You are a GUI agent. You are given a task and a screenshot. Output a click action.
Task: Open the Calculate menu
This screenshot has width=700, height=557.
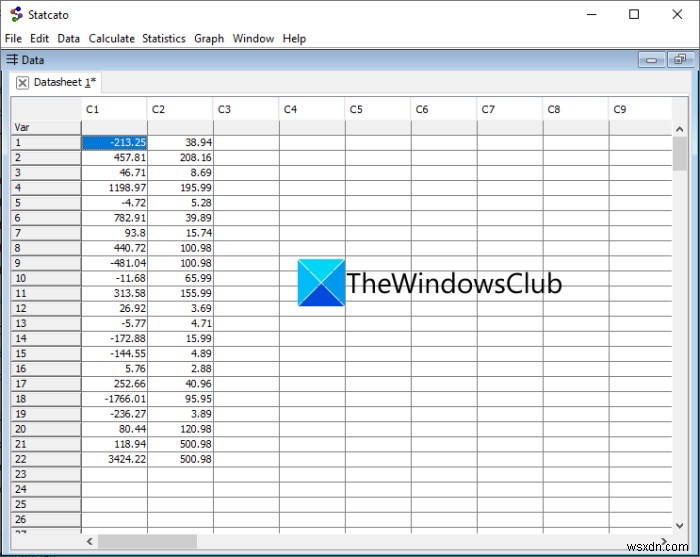click(x=112, y=38)
